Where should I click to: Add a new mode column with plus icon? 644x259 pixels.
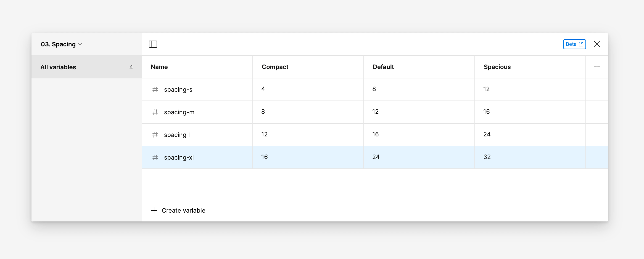pos(597,67)
